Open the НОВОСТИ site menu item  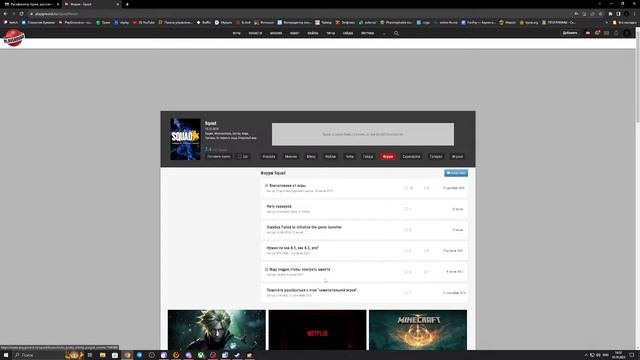pos(256,33)
